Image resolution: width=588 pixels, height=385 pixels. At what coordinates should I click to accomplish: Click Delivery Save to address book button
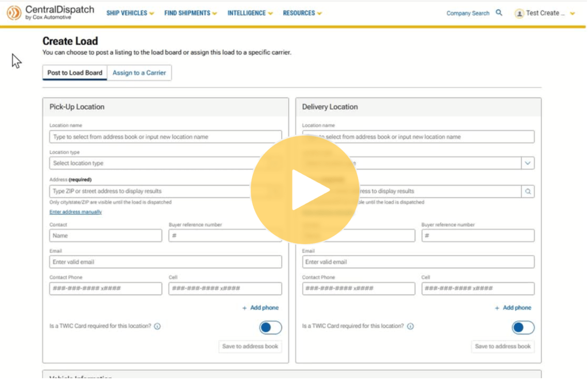[503, 346]
